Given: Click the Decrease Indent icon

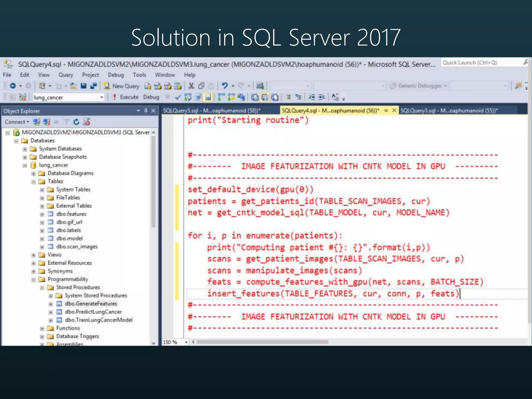Looking at the screenshot, I should tap(311, 97).
